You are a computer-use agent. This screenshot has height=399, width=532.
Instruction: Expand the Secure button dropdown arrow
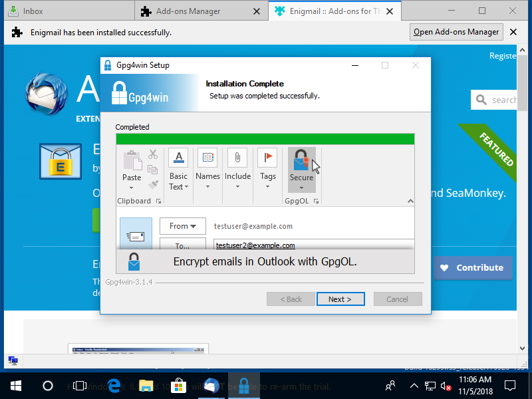(301, 188)
